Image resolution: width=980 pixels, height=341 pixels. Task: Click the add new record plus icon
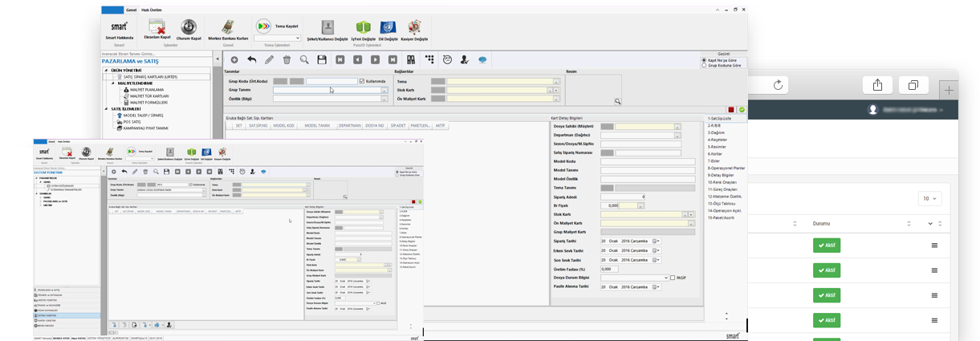pos(234,59)
